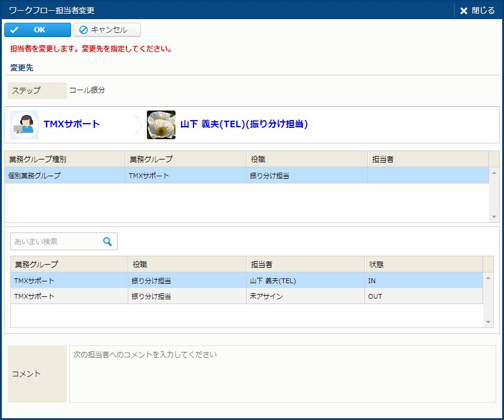Close the dialog using 閉じる
The width and height of the screenshot is (504, 420).
[477, 11]
